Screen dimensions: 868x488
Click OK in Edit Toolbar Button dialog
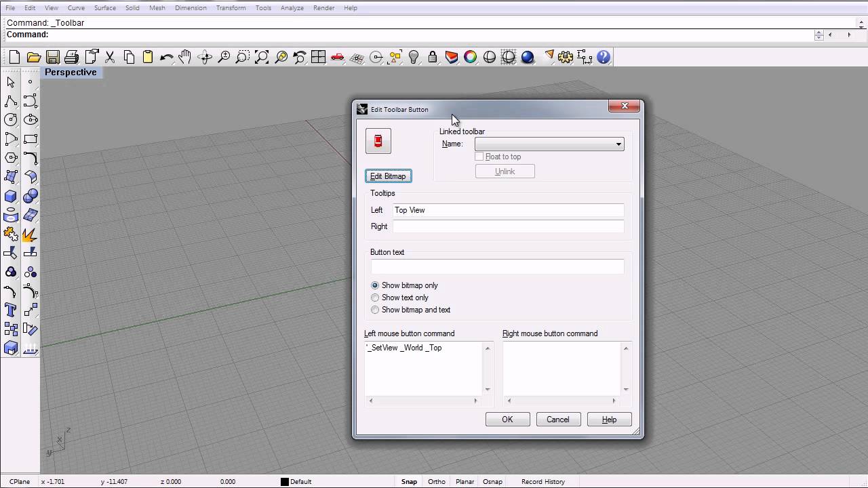507,420
